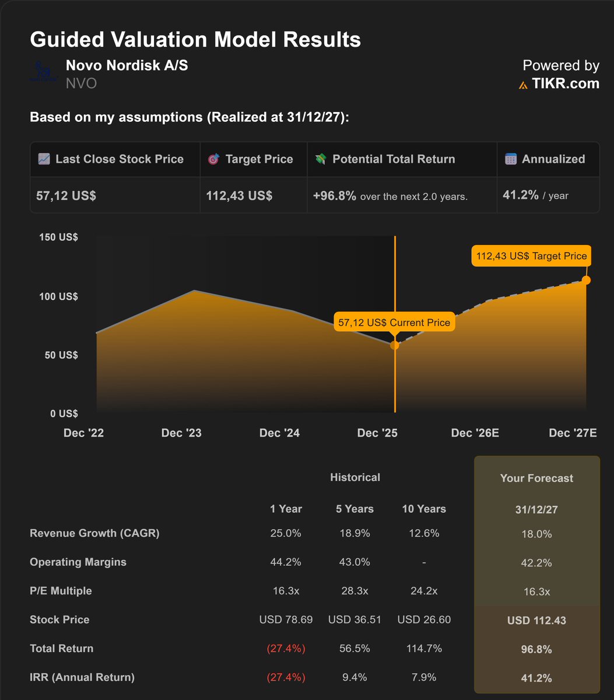
Task: Click the USD 78.69 stock price
Action: (x=286, y=619)
